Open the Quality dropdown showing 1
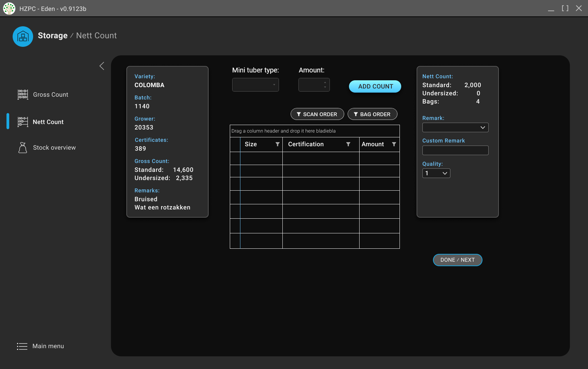The height and width of the screenshot is (369, 588). tap(436, 173)
